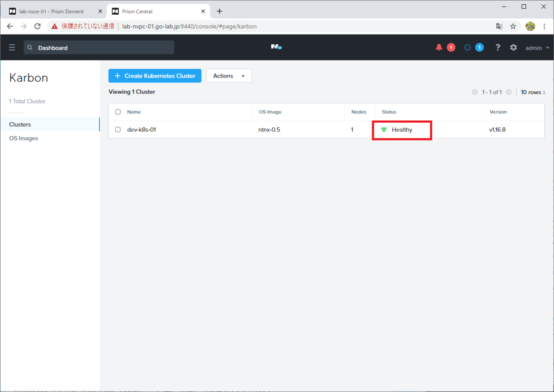Click the Dashboard search field

point(99,48)
